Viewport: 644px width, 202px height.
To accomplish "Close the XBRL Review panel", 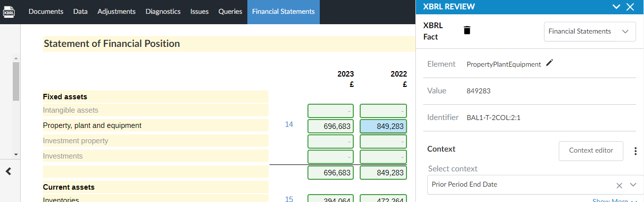I will coord(630,6).
